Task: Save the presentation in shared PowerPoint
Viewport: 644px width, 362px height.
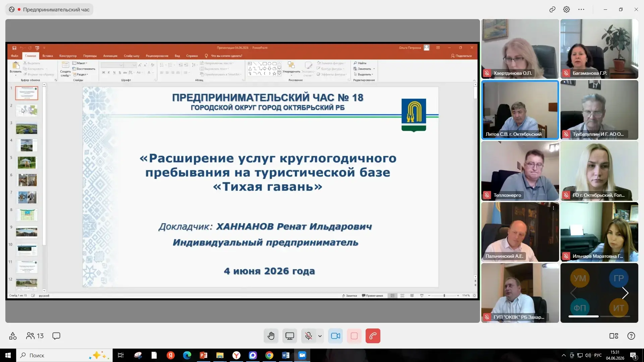Action: click(14, 48)
